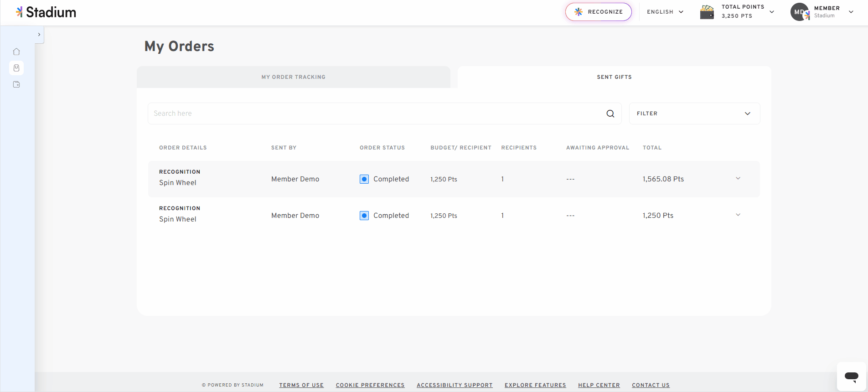The image size is (868, 392).
Task: Click the search magnifier icon
Action: (610, 113)
